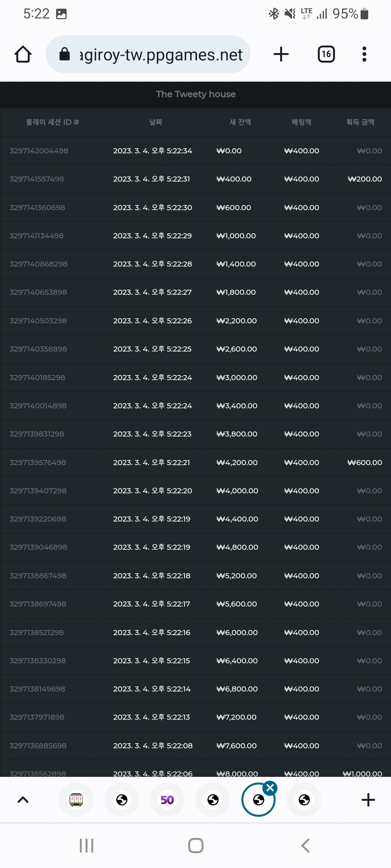Open the three-dot browser menu
The height and width of the screenshot is (868, 391).
point(364,54)
